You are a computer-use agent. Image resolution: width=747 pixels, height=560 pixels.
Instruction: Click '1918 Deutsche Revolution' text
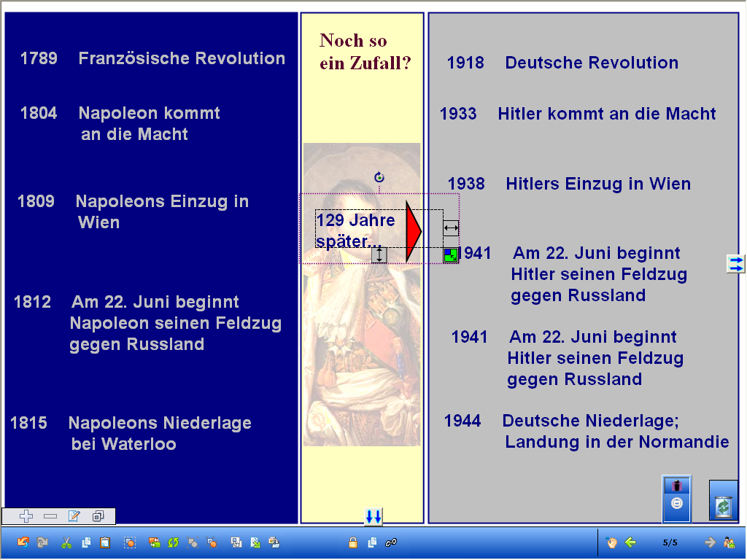[562, 63]
